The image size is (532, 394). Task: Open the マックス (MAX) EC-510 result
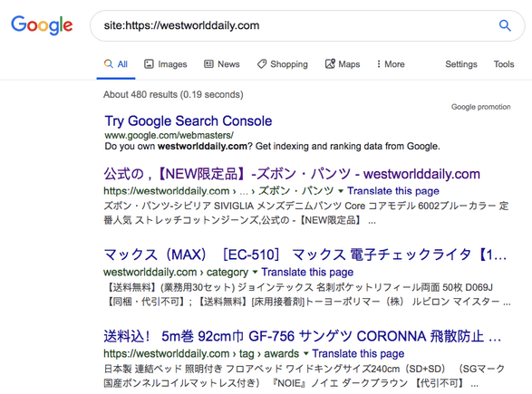(305, 255)
